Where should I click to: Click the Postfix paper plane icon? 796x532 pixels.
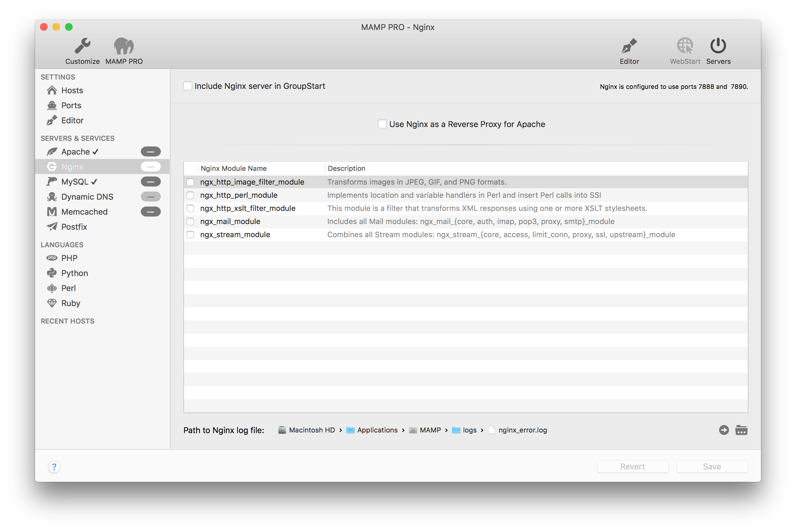52,227
